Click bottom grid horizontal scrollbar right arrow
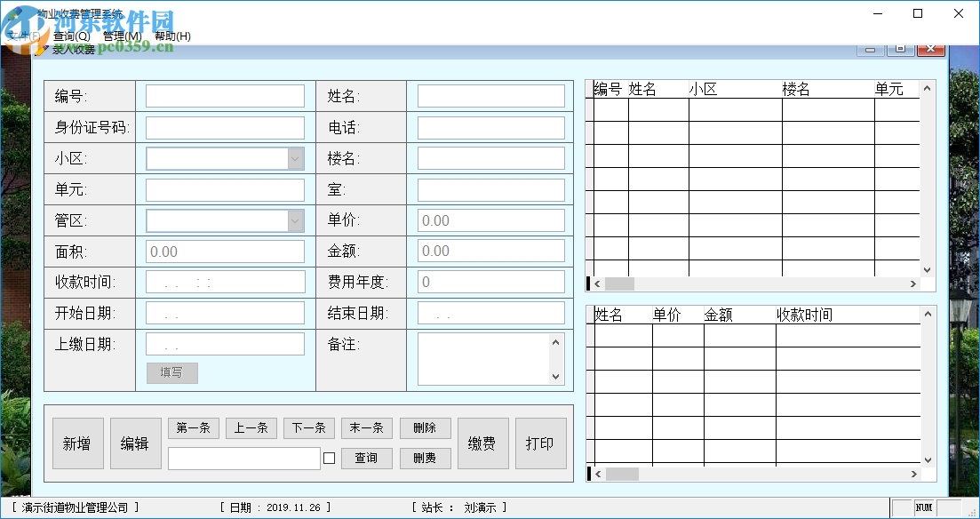This screenshot has width=980, height=519. [913, 474]
